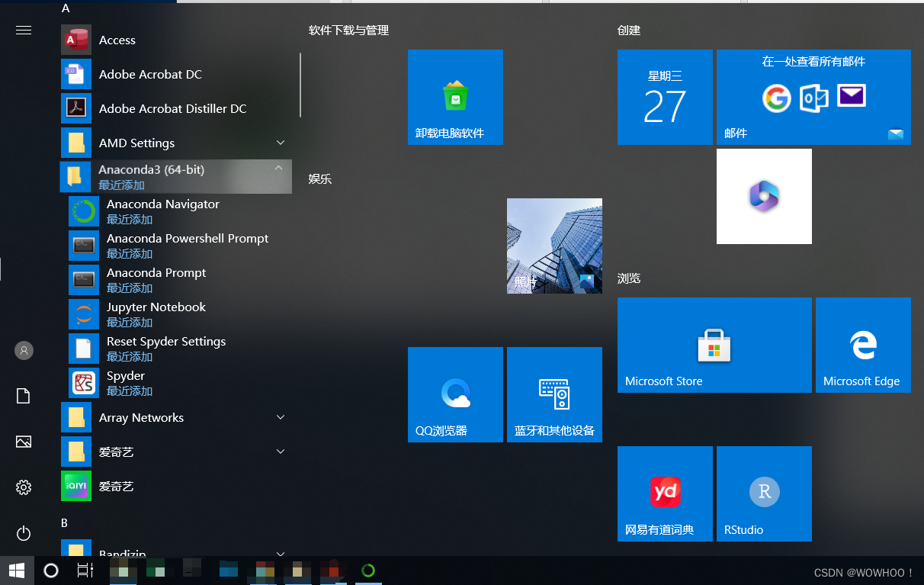This screenshot has width=924, height=585.
Task: Launch the Microsoft Edge tile
Action: [863, 345]
